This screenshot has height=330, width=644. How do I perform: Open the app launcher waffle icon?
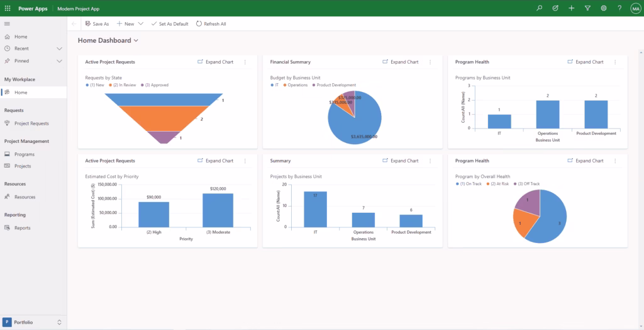(x=8, y=8)
